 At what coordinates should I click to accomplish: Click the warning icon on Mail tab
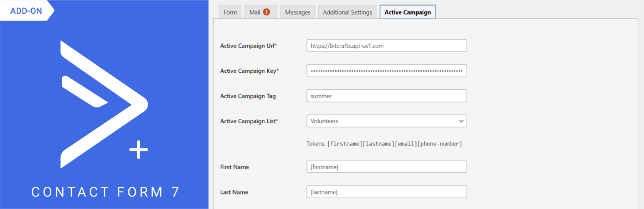[x=267, y=12]
